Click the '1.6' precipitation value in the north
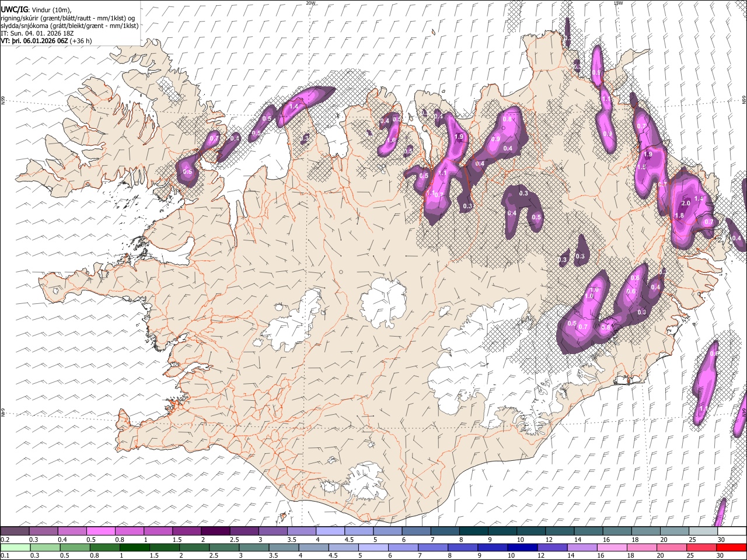This screenshot has width=747, height=560. 391,140
